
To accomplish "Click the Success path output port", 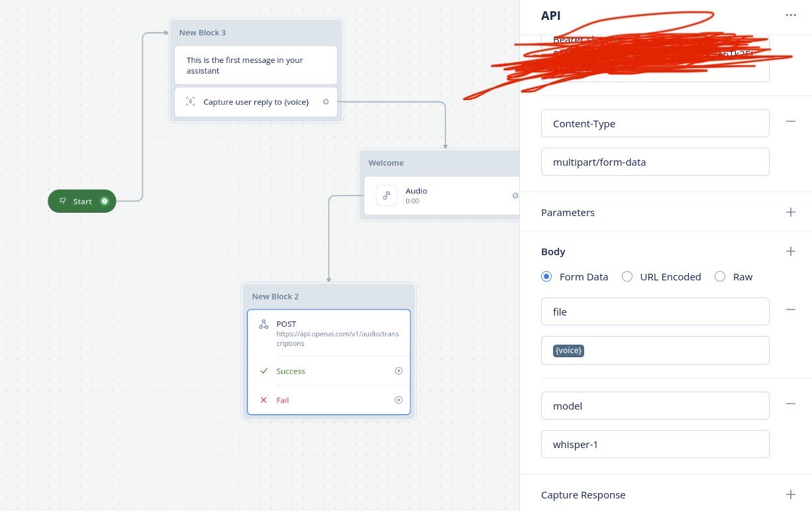I will tap(398, 371).
